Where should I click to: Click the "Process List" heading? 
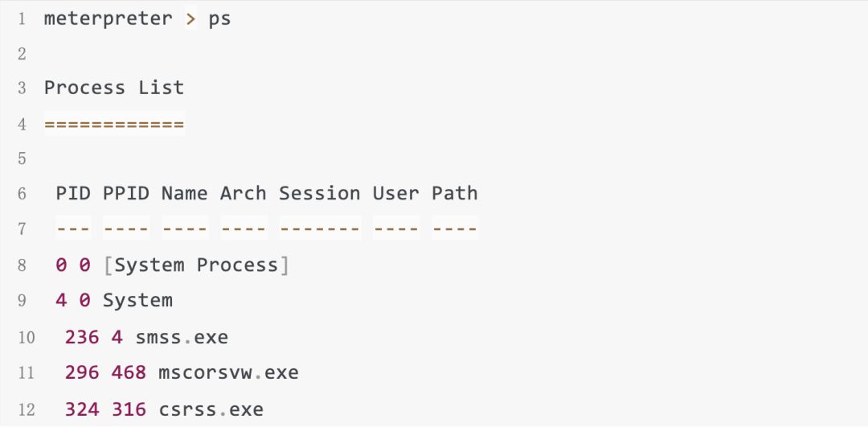113,88
